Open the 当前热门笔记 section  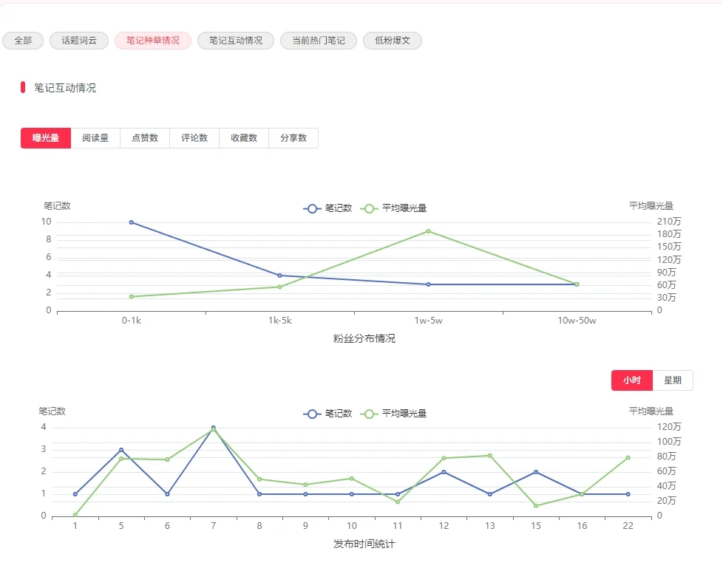pos(319,41)
